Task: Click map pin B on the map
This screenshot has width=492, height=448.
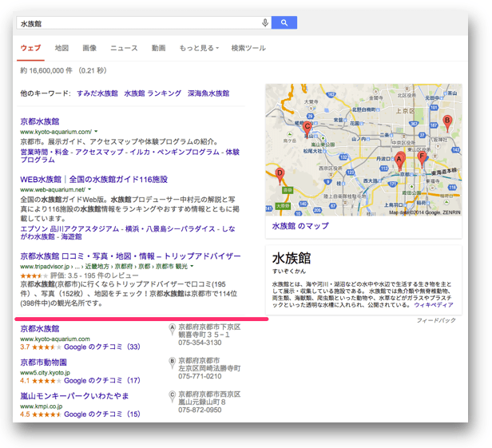Action: 447,123
